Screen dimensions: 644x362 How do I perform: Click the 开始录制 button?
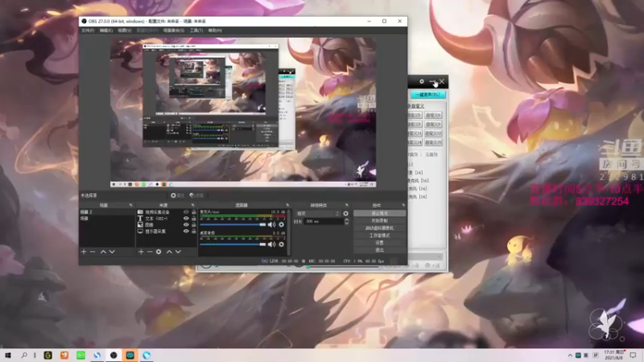(x=379, y=220)
